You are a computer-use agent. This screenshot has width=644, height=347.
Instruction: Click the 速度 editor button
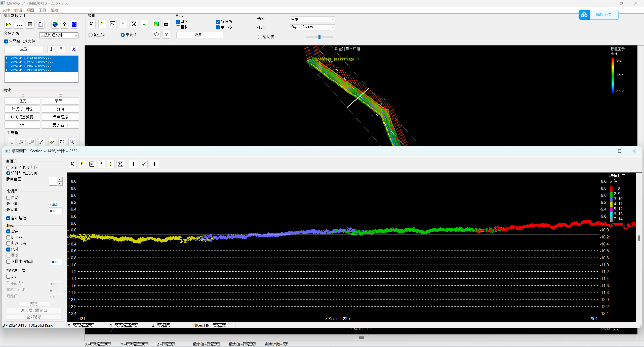(x=22, y=101)
